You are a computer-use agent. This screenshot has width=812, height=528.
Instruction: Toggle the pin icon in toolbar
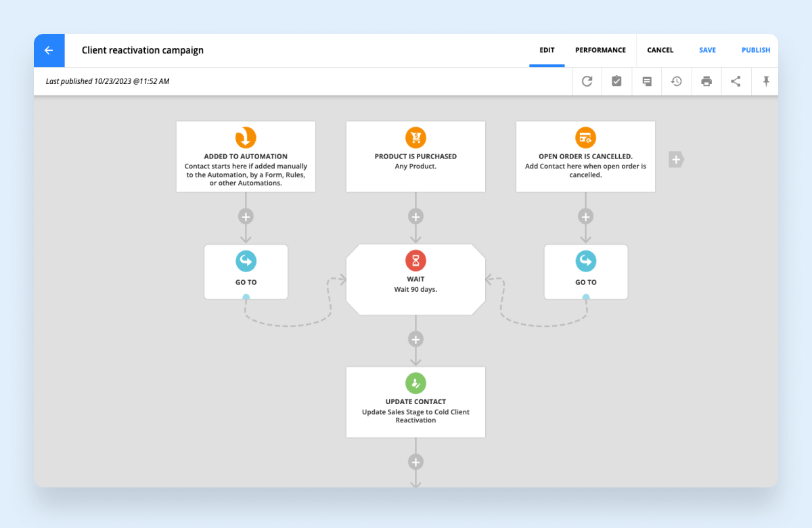pyautogui.click(x=766, y=81)
